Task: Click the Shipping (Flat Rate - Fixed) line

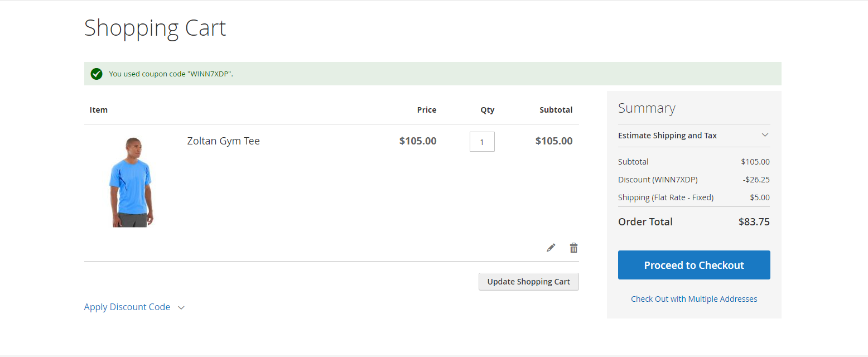Action: pyautogui.click(x=666, y=197)
